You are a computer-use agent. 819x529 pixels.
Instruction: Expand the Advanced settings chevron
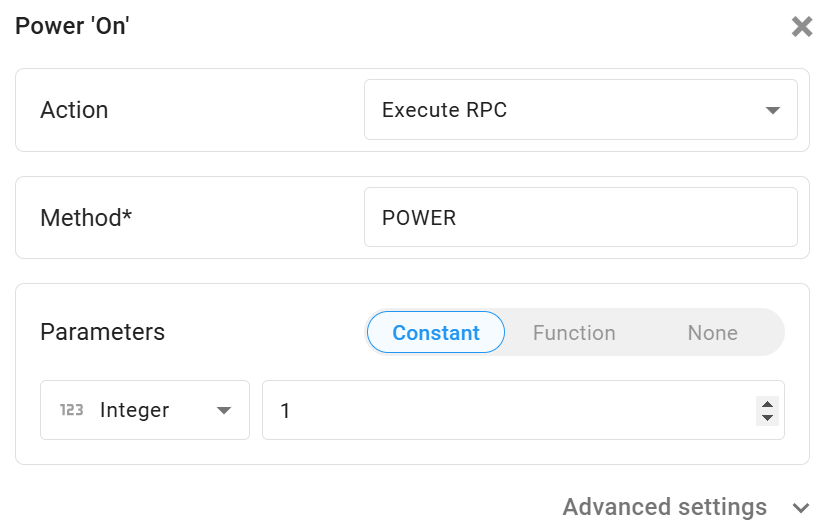800,508
